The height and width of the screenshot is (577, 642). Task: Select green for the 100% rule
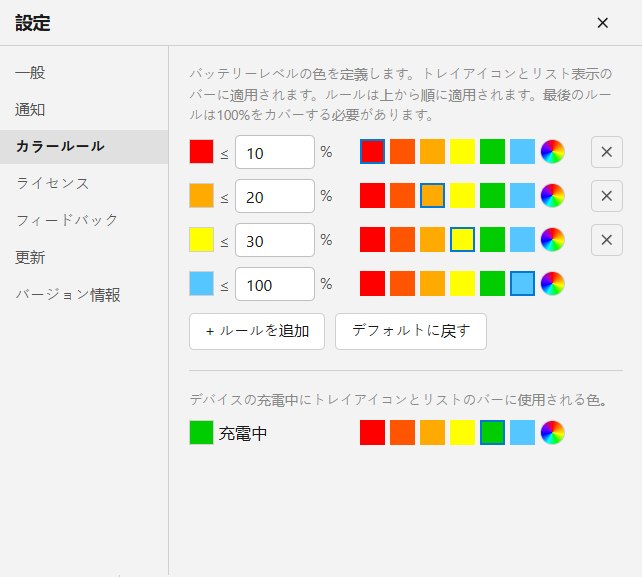point(492,283)
